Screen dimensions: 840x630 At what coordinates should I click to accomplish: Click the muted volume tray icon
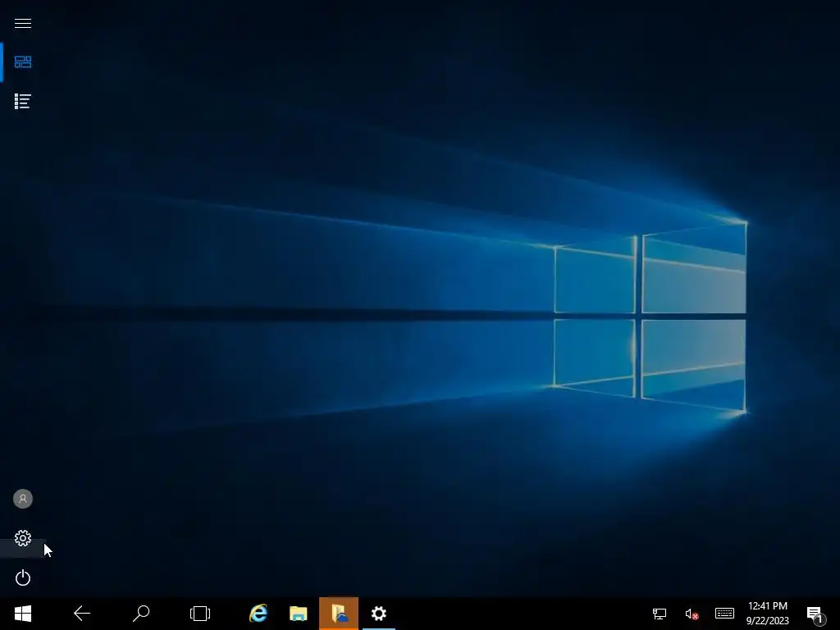[692, 614]
